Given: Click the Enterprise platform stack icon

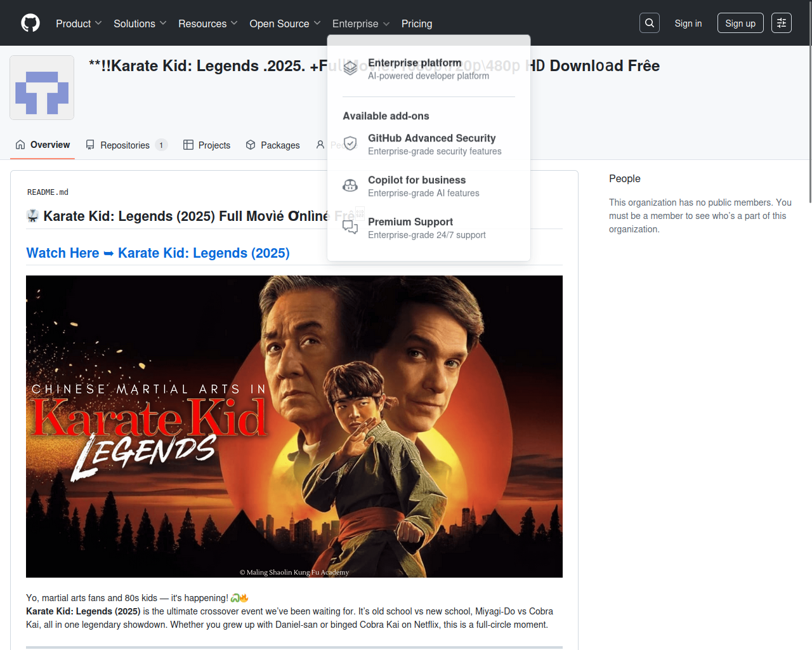Looking at the screenshot, I should (350, 68).
